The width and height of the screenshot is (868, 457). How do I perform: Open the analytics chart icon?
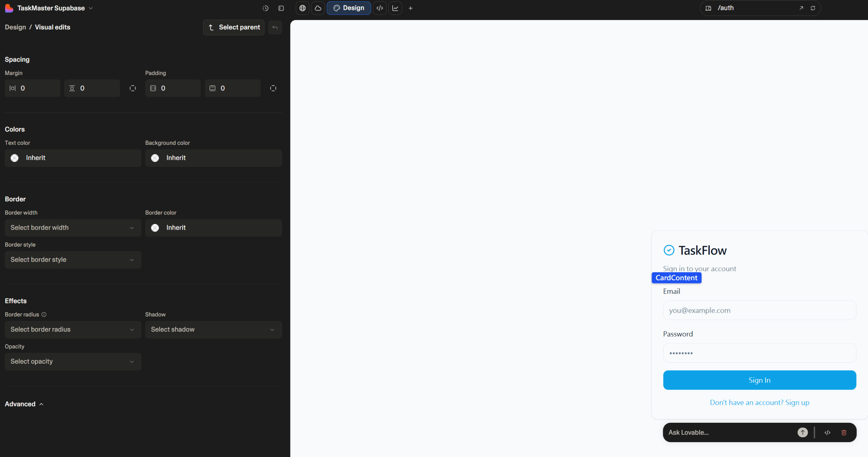[395, 8]
